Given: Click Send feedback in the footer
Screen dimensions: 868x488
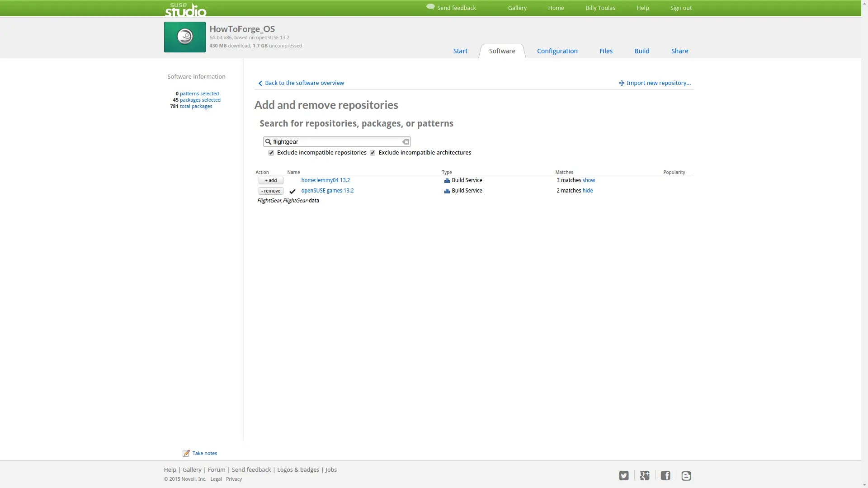Looking at the screenshot, I should click(251, 469).
